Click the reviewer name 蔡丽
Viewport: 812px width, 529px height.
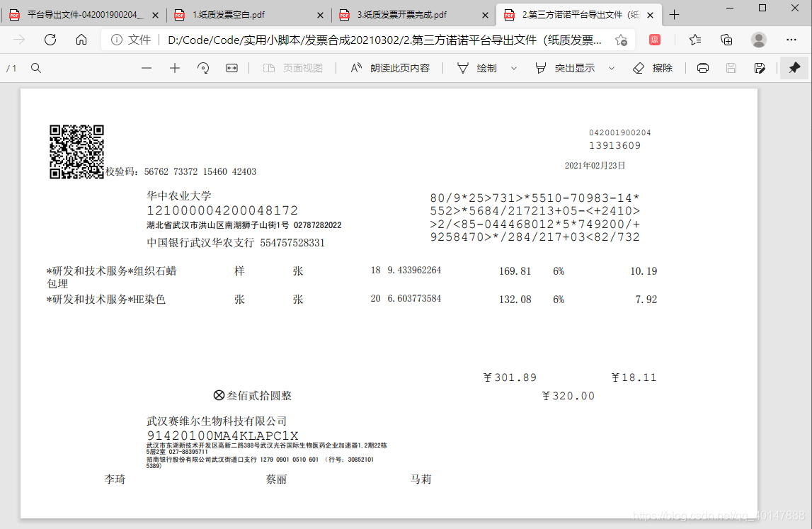click(276, 479)
